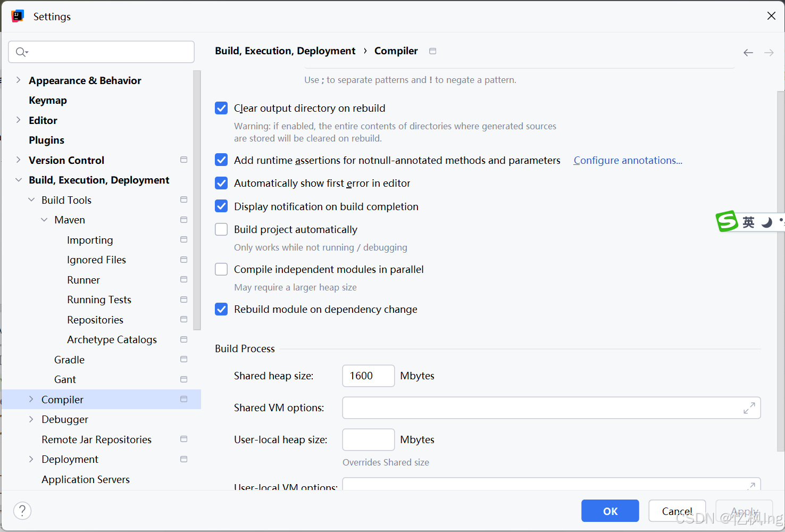Expand the Compiler tree node
The height and width of the screenshot is (532, 785).
point(31,399)
